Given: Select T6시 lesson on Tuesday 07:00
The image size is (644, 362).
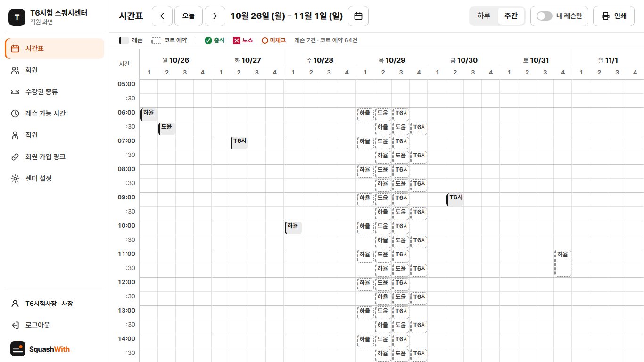Looking at the screenshot, I should 239,143.
